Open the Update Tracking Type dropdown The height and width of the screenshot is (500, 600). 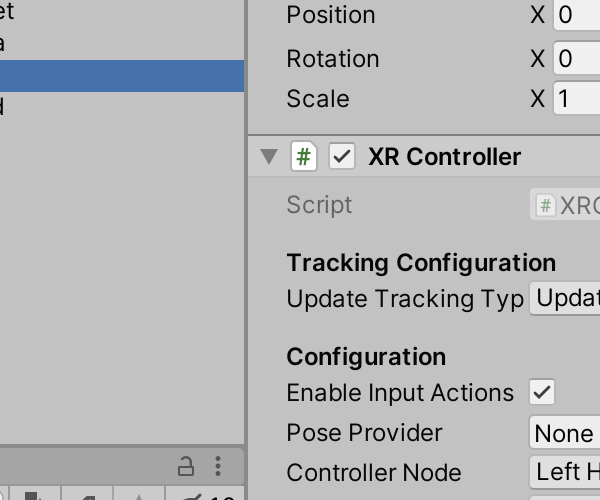565,298
